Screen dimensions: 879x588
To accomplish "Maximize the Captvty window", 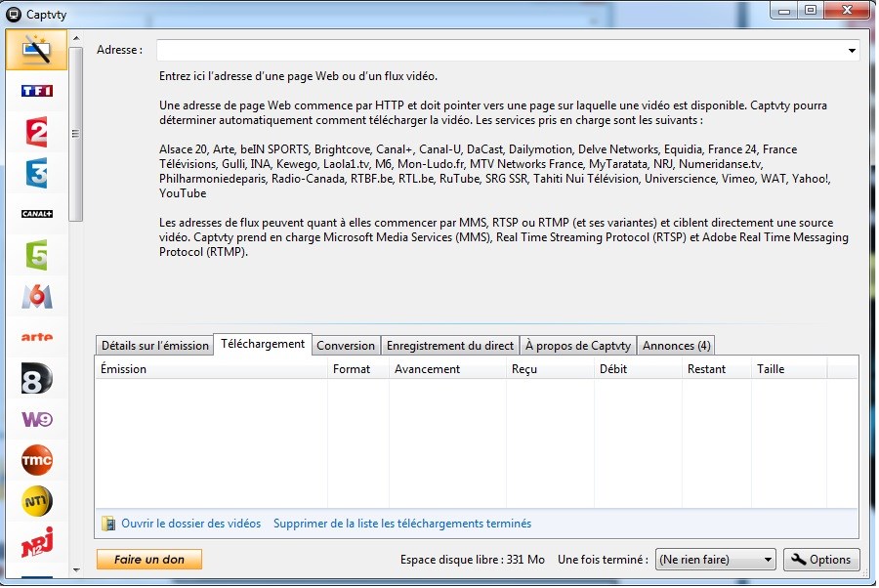I will pos(811,11).
